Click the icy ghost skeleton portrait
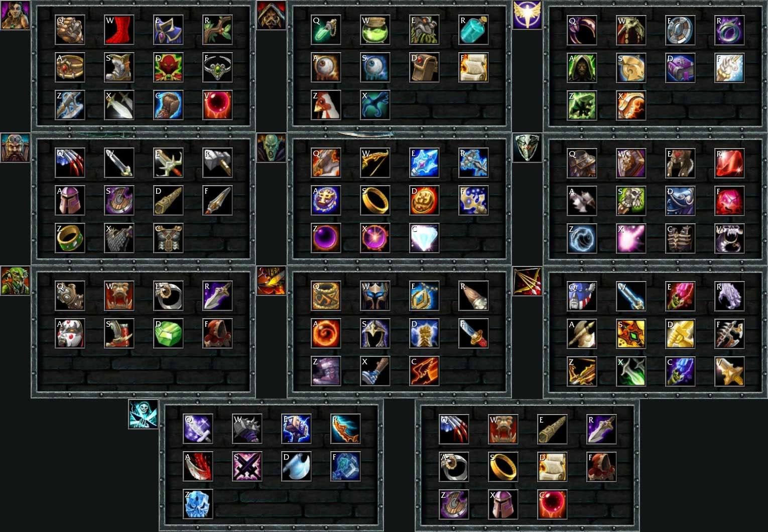 coord(143,414)
